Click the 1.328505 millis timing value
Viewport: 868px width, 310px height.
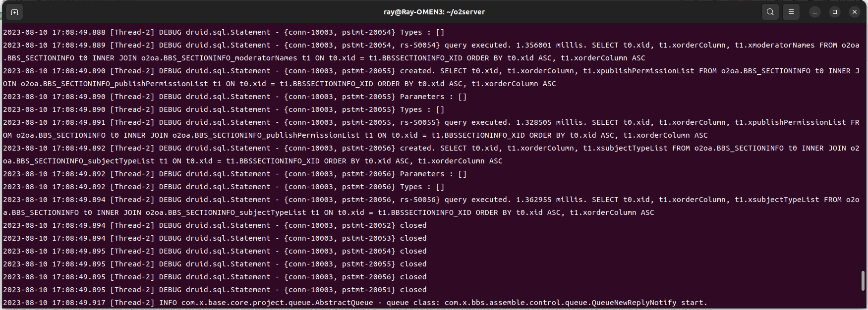(533, 122)
